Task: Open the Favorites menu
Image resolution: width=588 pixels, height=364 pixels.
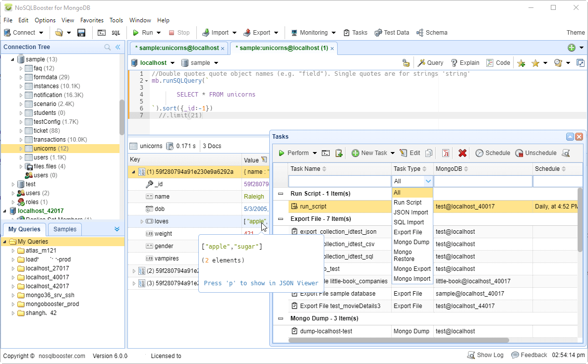Action: (x=92, y=20)
